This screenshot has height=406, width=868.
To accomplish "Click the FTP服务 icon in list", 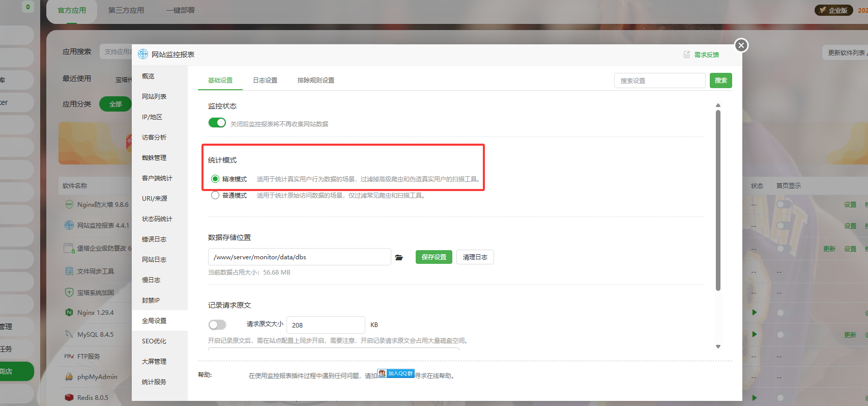I will tap(69, 356).
